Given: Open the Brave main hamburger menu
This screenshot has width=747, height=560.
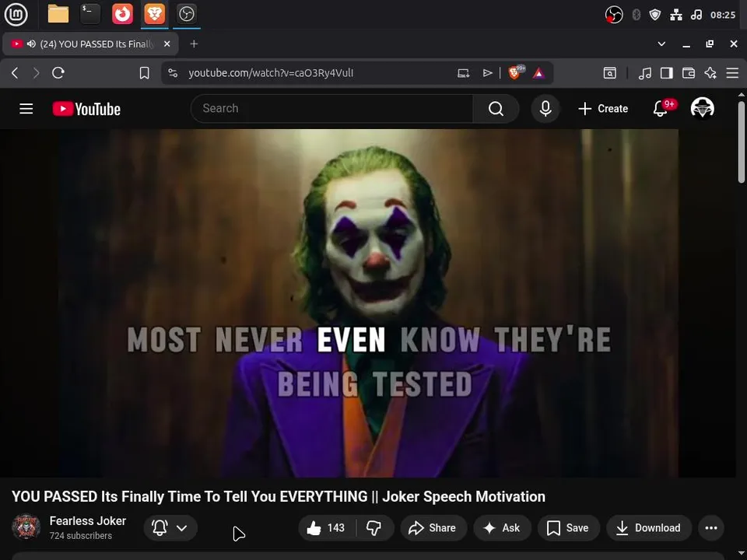Looking at the screenshot, I should 732,73.
